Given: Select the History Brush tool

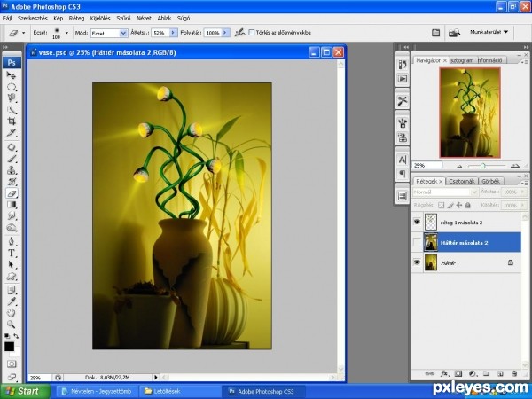Looking at the screenshot, I should (12, 182).
